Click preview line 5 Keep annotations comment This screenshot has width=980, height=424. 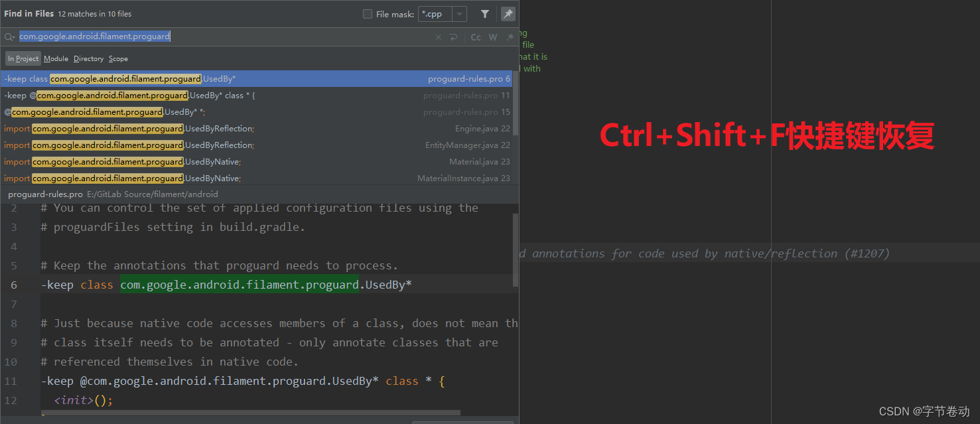219,265
